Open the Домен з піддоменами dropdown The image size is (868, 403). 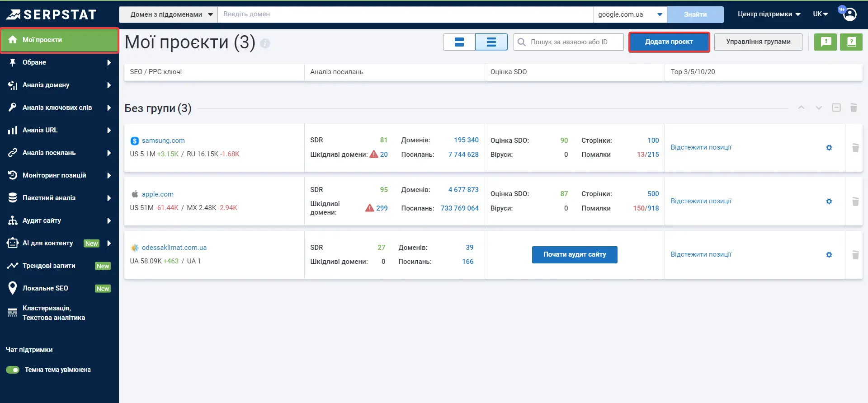[168, 14]
